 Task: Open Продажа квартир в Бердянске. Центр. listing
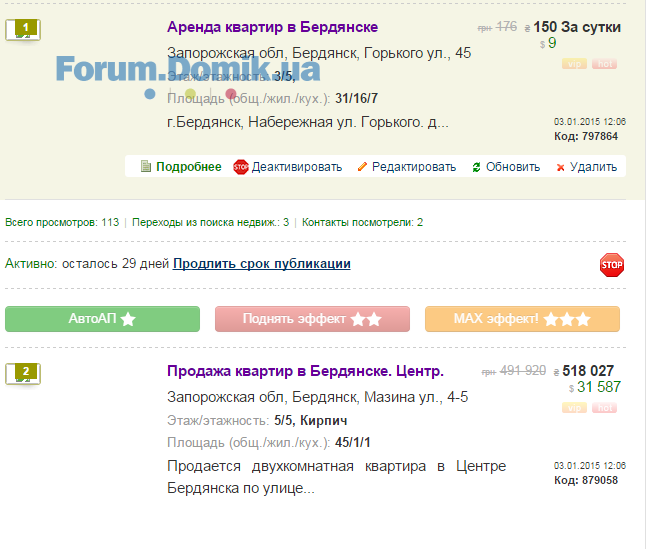tap(305, 371)
